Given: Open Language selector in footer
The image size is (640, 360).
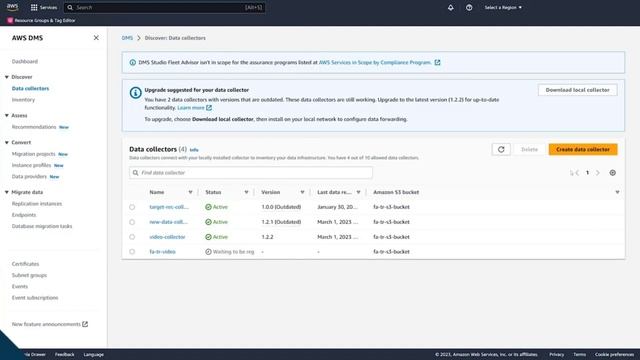Looking at the screenshot, I should coord(93,354).
